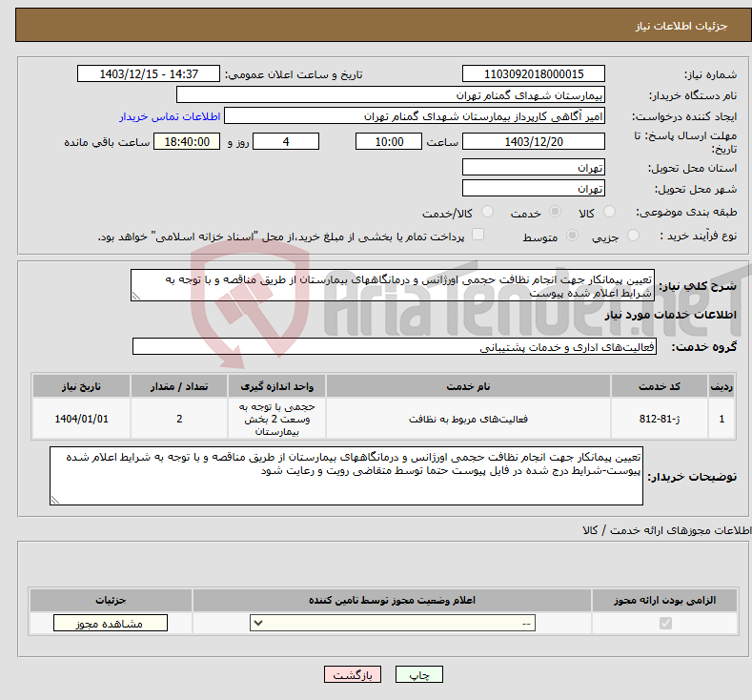The width and height of the screenshot is (752, 700).
Task: Click the need number field 1103092018000015
Action: coord(534,73)
